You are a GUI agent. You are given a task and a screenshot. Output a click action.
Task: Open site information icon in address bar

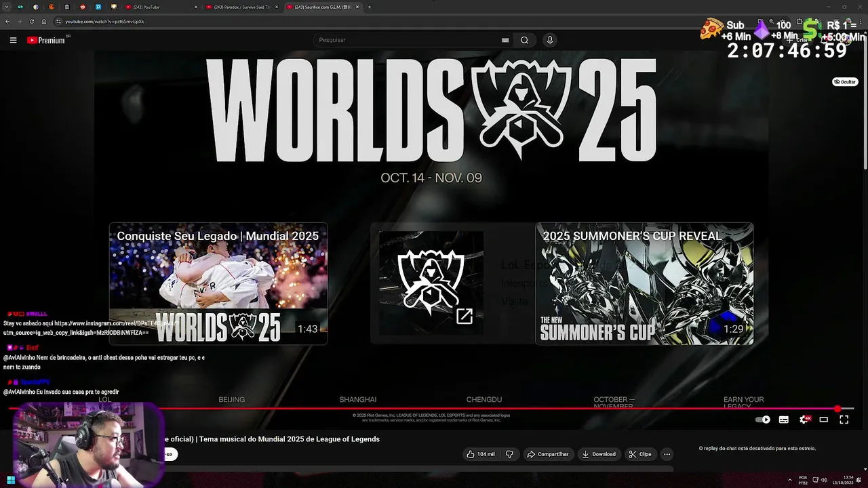[59, 22]
